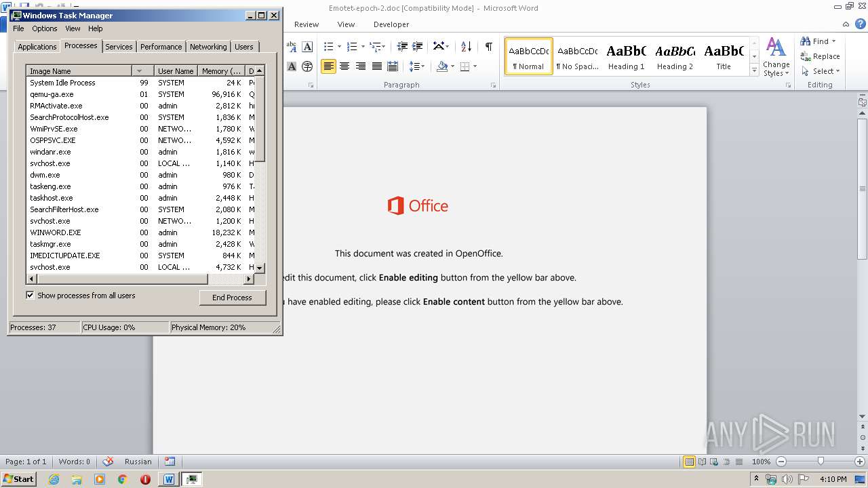Open Review ribbon tab
The image size is (868, 488).
307,24
